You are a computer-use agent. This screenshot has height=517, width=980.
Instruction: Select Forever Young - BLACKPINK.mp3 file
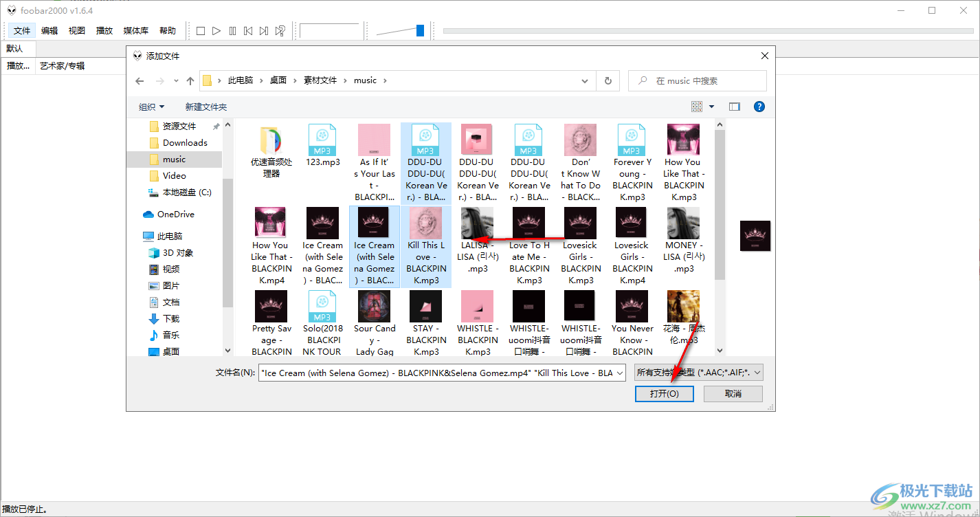point(632,163)
